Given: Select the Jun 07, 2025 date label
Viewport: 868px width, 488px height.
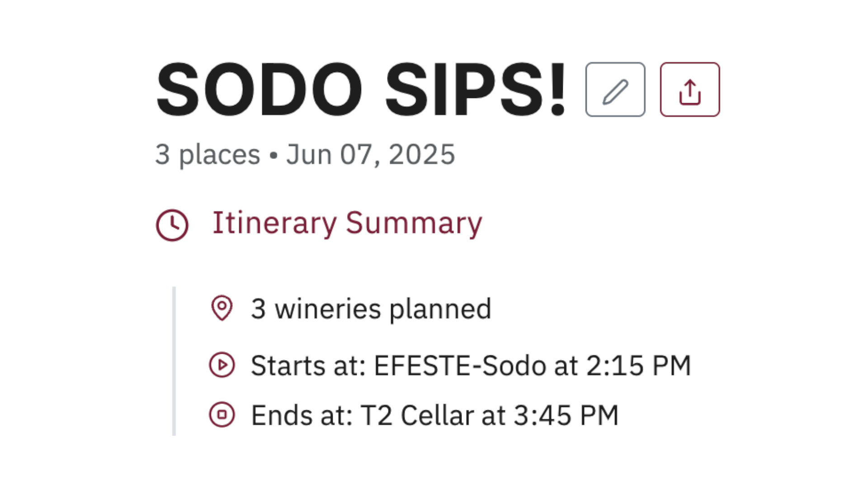Looking at the screenshot, I should tap(370, 154).
